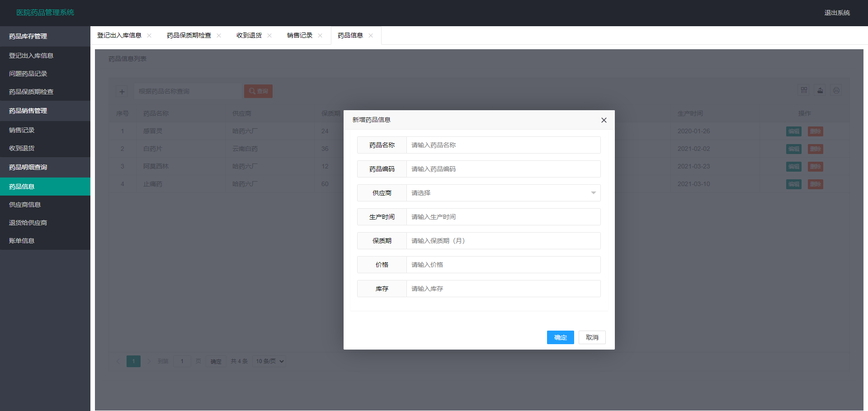Click 退出系统 at the top right
The image size is (868, 411).
coord(837,13)
